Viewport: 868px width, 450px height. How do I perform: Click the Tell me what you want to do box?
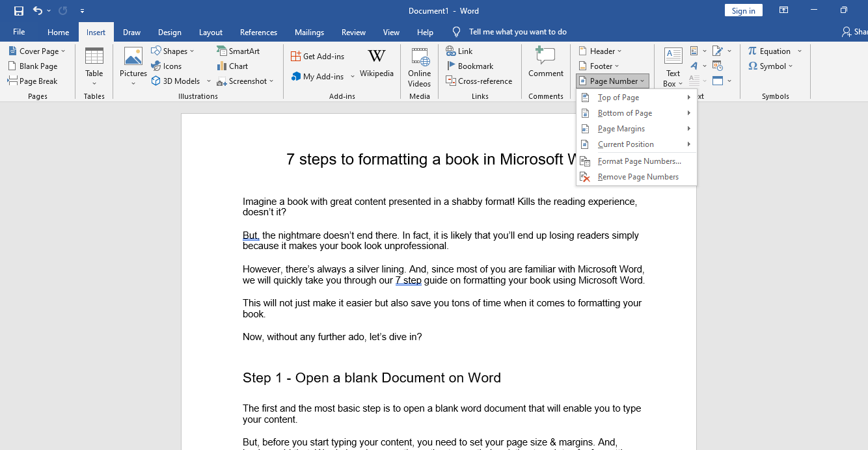tap(518, 32)
